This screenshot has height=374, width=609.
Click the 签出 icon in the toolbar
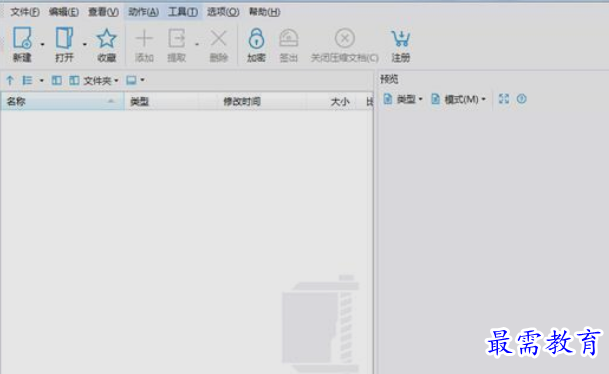click(289, 38)
